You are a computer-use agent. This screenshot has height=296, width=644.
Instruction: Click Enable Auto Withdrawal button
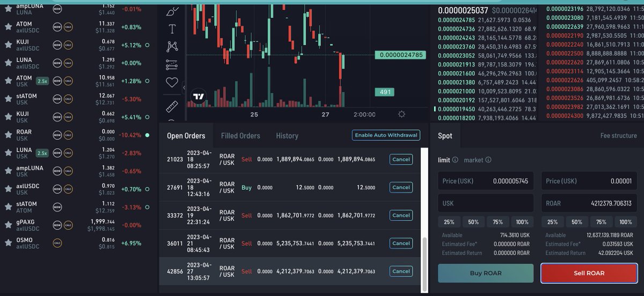coord(386,135)
